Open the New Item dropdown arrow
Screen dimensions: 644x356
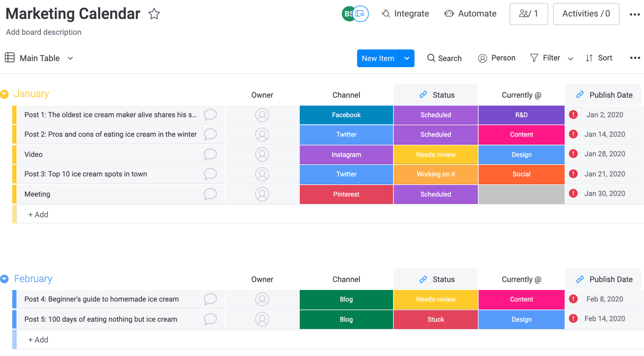[x=406, y=58]
